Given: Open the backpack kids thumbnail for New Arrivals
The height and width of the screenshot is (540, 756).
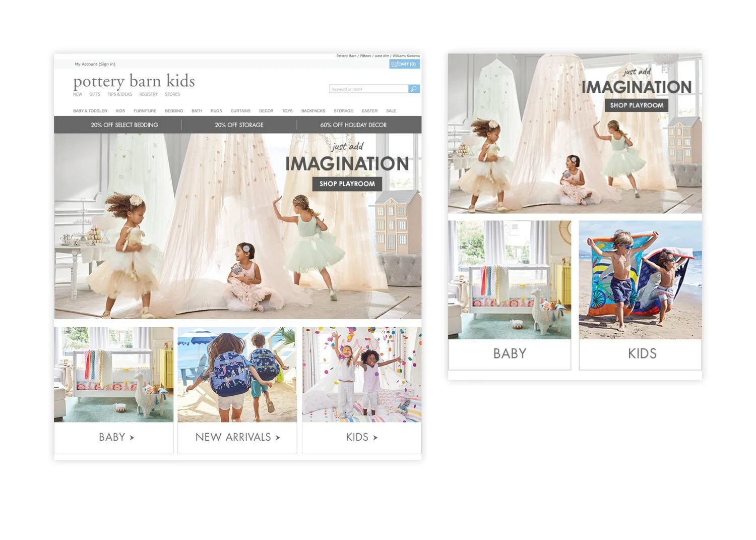Looking at the screenshot, I should click(237, 375).
